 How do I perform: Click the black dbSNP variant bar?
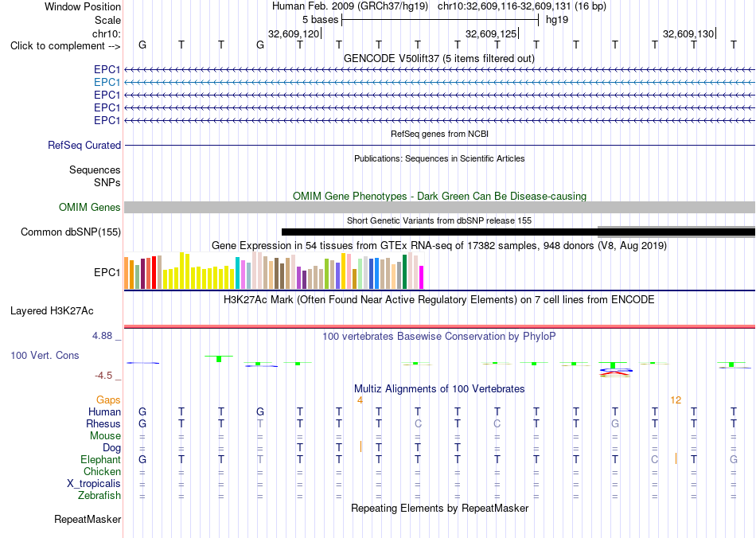click(518, 232)
